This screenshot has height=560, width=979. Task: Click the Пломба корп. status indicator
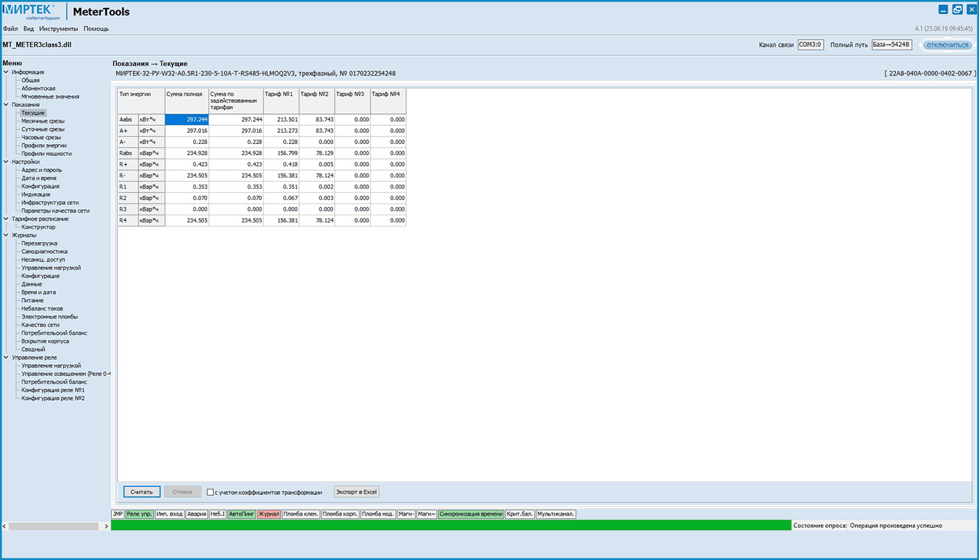tap(341, 514)
